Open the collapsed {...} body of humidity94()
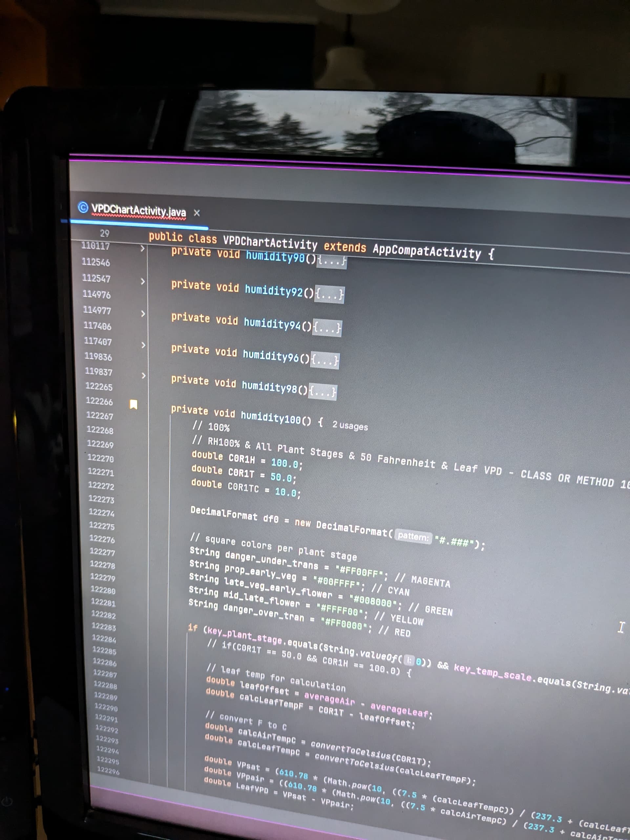Screen dimensions: 630x840 pyautogui.click(x=327, y=328)
